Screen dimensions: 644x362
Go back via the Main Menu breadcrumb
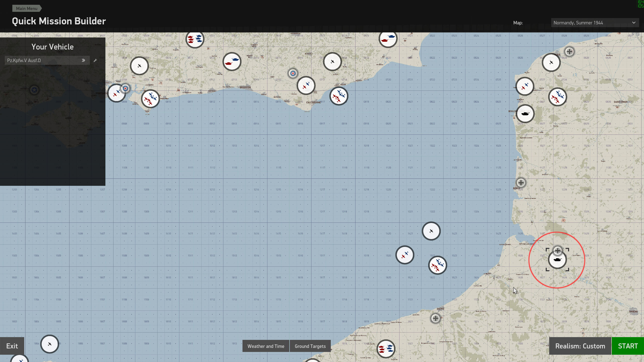(x=27, y=8)
